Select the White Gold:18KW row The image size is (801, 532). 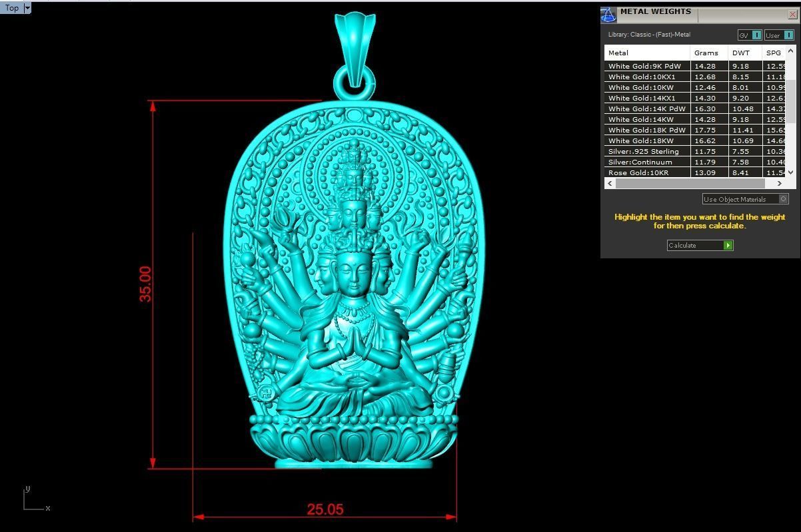point(696,140)
